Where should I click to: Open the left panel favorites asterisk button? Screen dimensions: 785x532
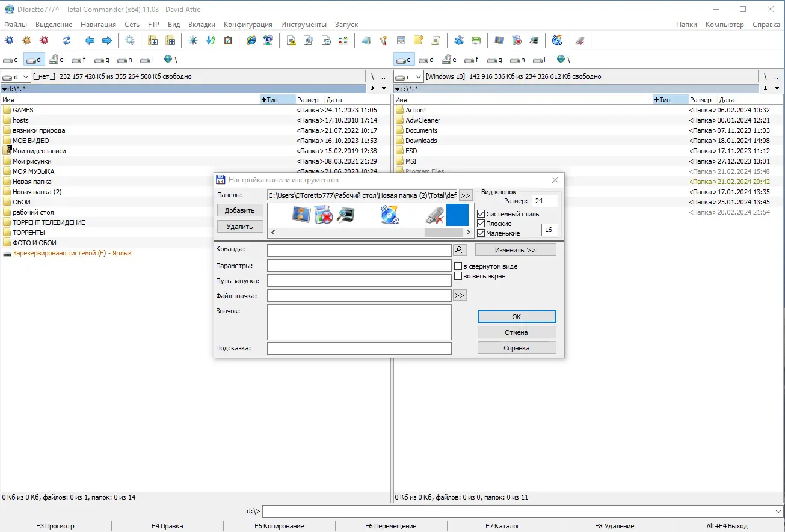(x=372, y=88)
